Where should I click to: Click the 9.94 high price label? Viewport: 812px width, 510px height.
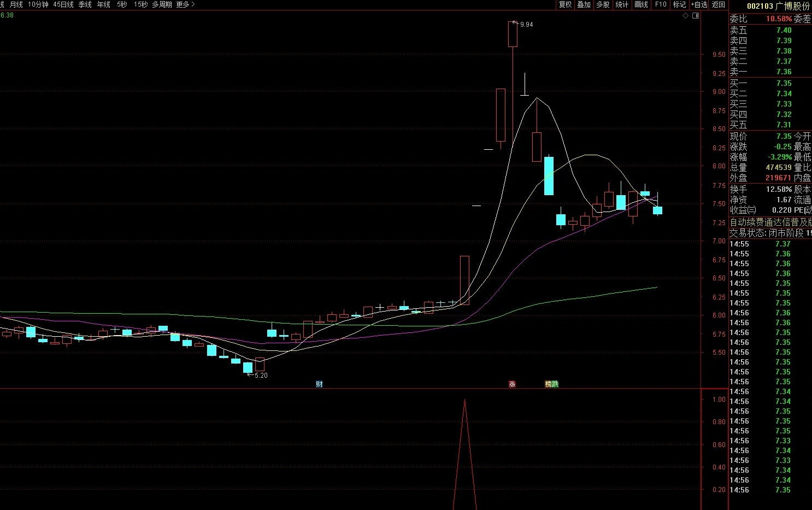pos(526,25)
